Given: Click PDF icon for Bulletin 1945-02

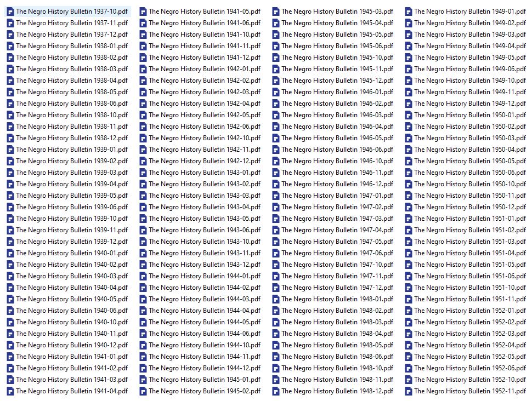Looking at the screenshot, I should [x=143, y=391].
